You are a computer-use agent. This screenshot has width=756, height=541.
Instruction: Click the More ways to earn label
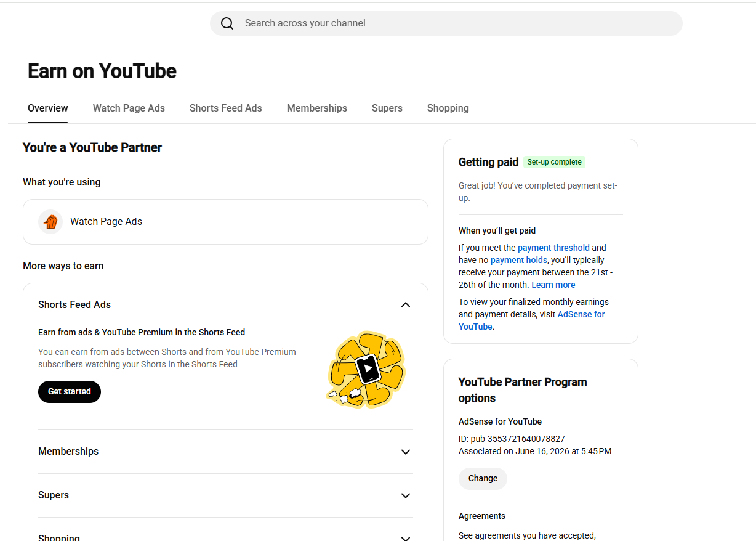coord(63,266)
